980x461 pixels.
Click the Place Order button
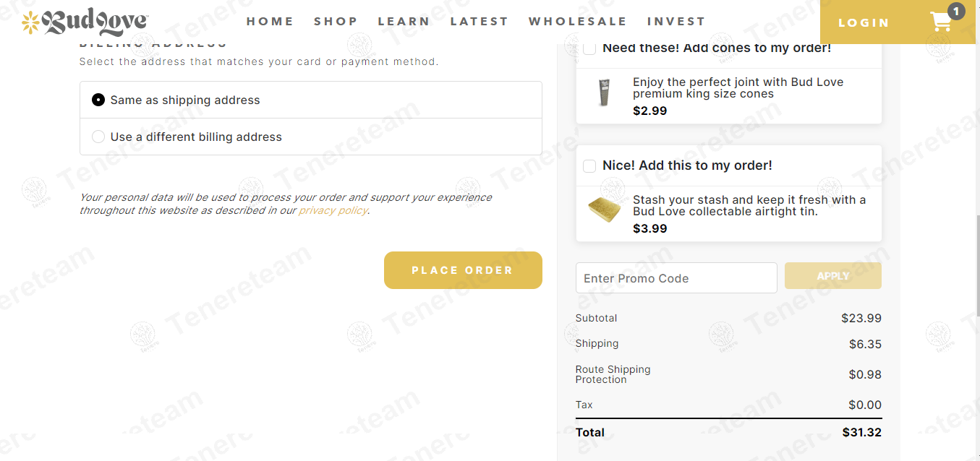click(x=463, y=270)
